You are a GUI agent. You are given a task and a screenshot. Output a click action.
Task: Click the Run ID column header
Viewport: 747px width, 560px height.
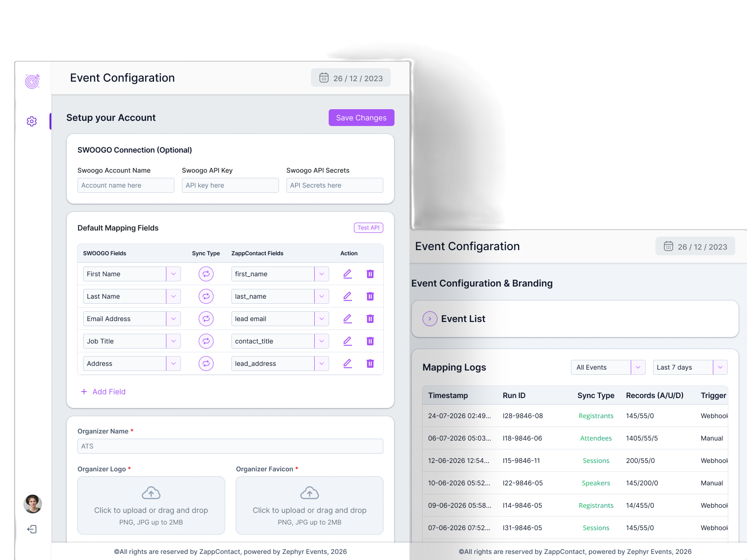pyautogui.click(x=514, y=395)
